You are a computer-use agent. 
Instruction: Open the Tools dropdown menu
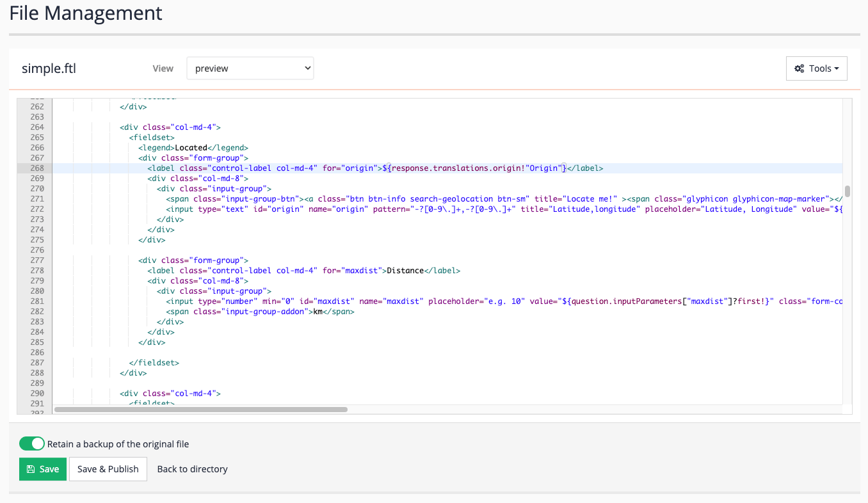click(x=817, y=68)
